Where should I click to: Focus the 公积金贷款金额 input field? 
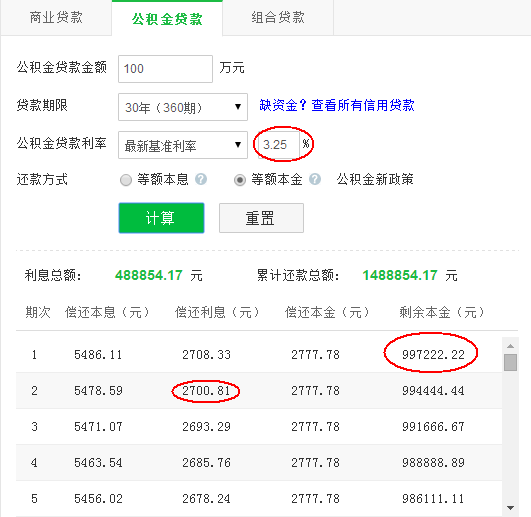pos(165,69)
